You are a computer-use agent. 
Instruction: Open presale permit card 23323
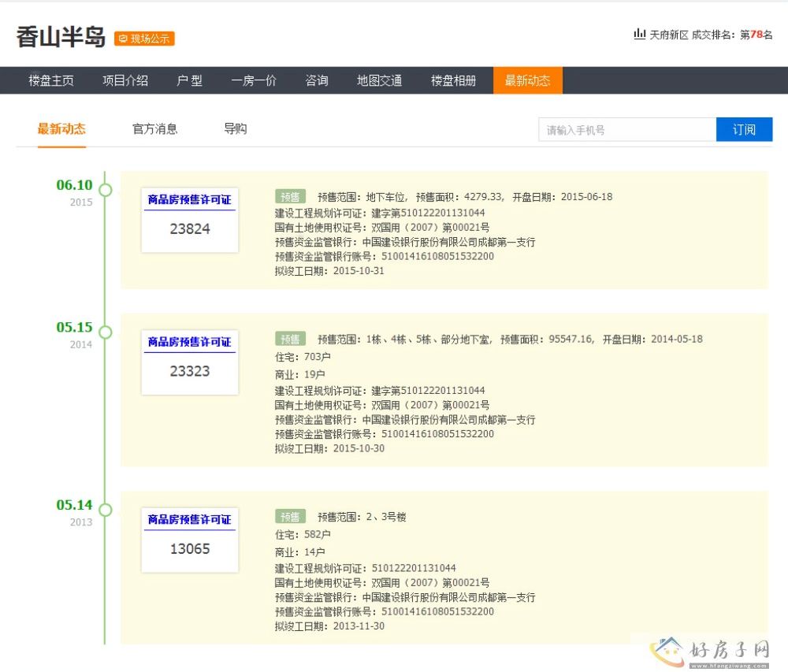tap(190, 362)
